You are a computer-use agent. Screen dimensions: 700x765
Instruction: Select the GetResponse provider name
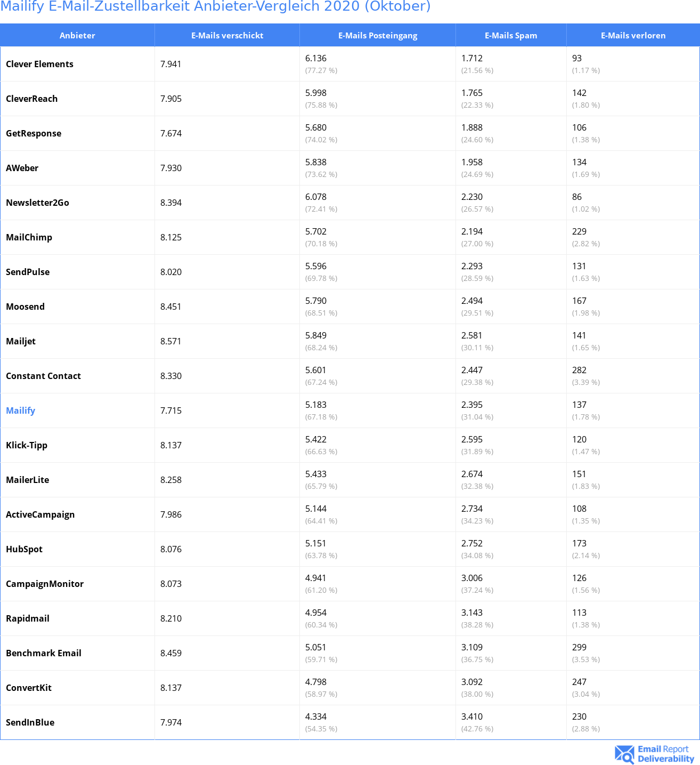pyautogui.click(x=34, y=133)
